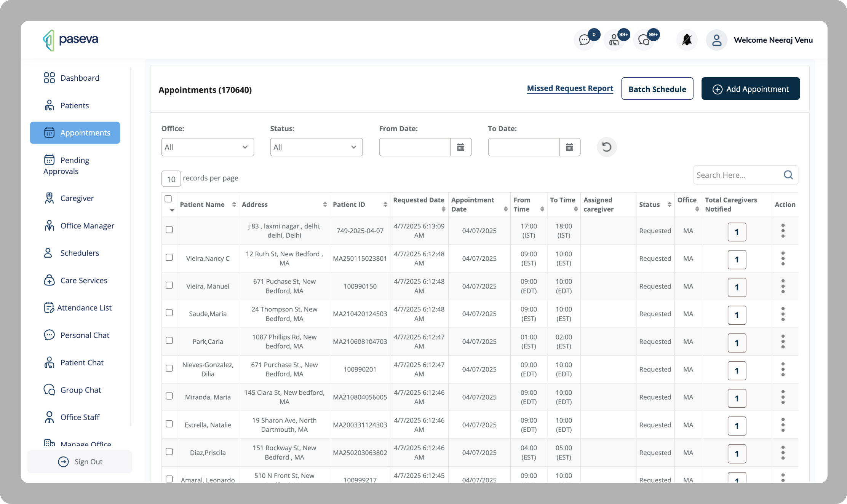This screenshot has width=847, height=504.
Task: Check the row for patient ID 749-2025-04-07
Action: point(169,230)
